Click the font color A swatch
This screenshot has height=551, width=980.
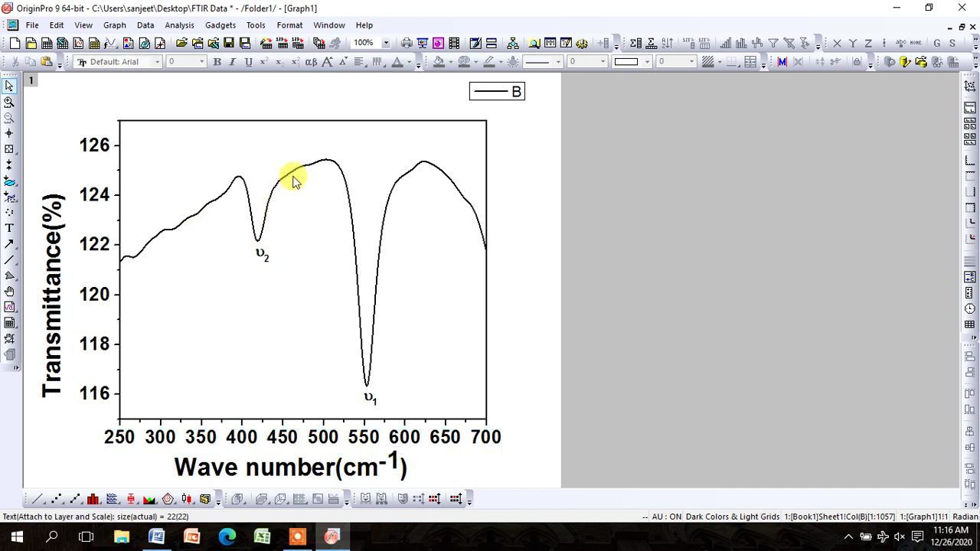point(397,62)
